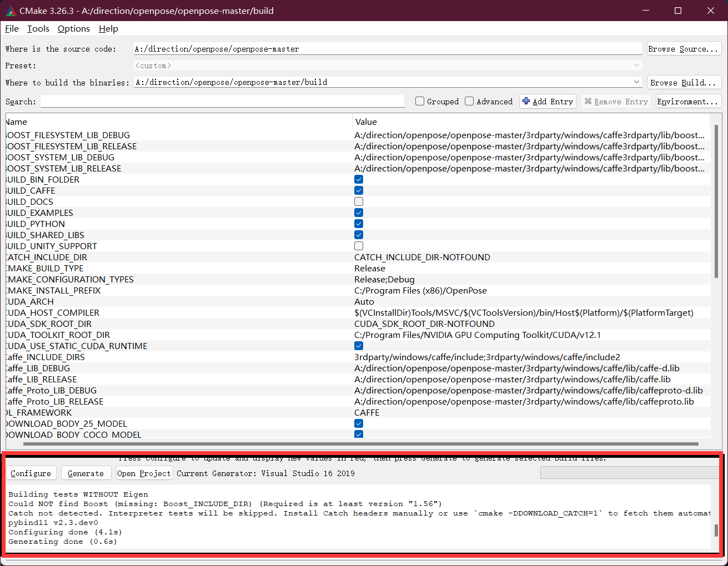Select the Caffe_LIB_RELEASE path value
Screen dimensions: 728x566
(x=513, y=379)
